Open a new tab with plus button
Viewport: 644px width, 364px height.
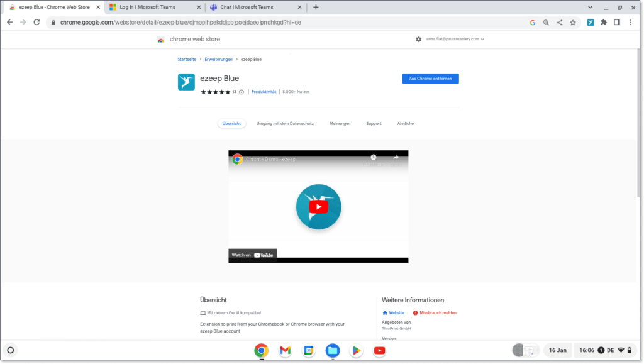[316, 7]
